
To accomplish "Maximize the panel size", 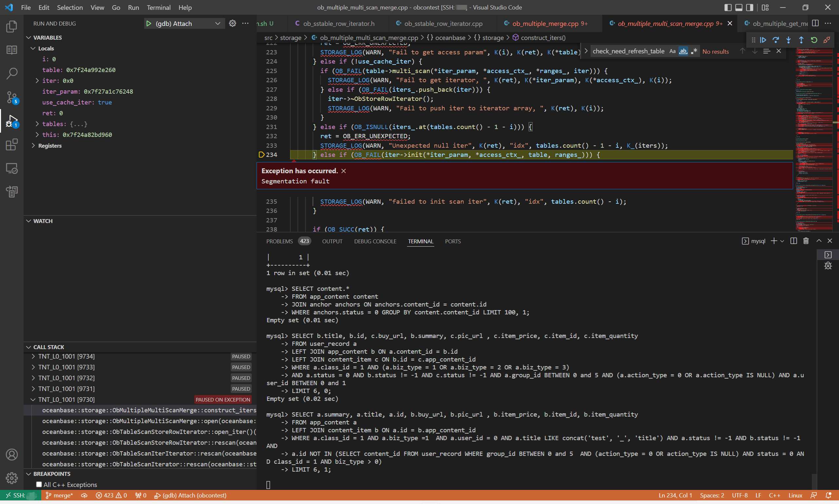I will pyautogui.click(x=819, y=241).
